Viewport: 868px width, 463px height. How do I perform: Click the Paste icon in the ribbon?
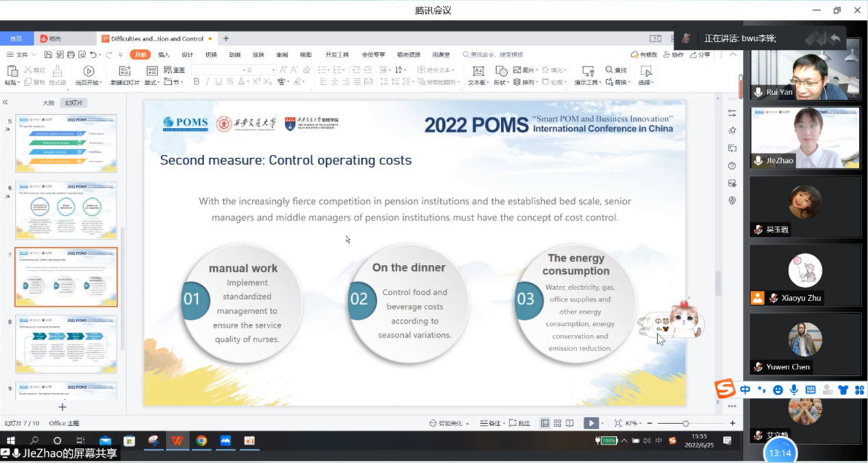pyautogui.click(x=12, y=71)
